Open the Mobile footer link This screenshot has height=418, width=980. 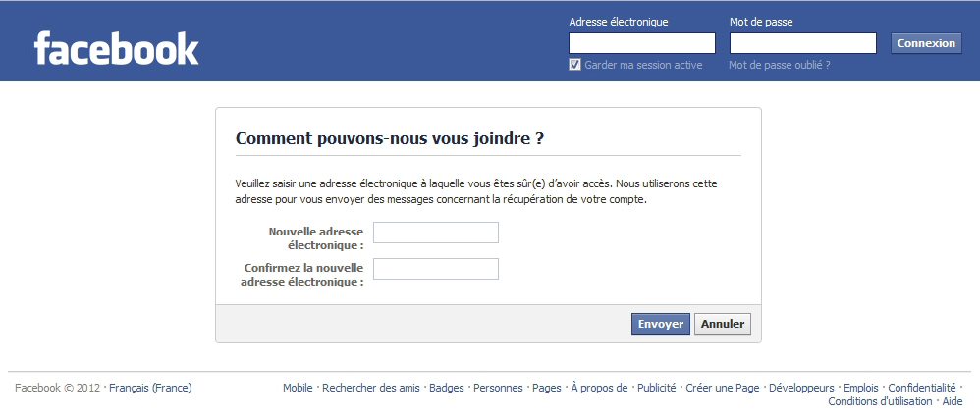(298, 388)
